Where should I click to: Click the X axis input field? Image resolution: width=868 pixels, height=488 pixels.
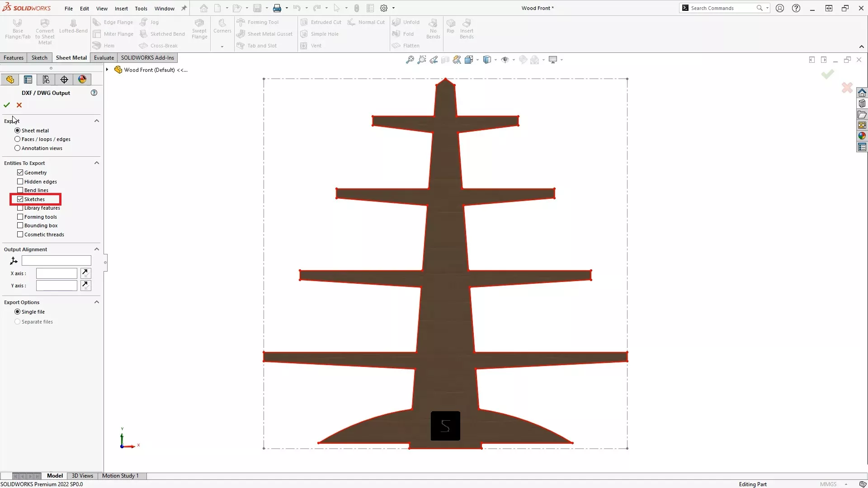click(56, 273)
